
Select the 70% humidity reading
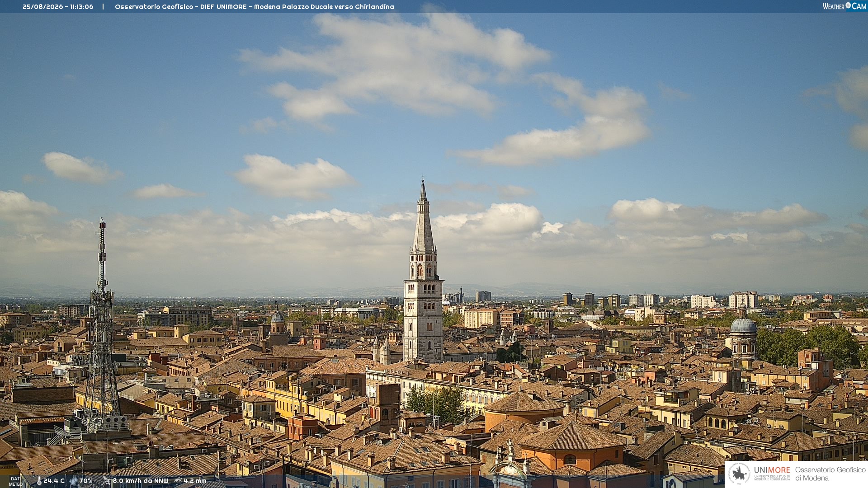pos(86,481)
